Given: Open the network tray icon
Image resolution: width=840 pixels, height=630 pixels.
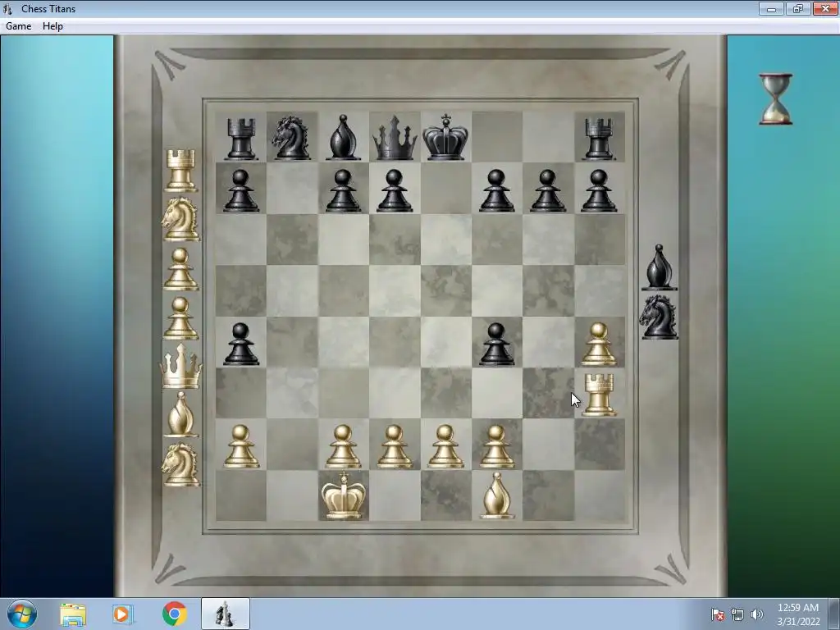Looking at the screenshot, I should click(x=737, y=614).
